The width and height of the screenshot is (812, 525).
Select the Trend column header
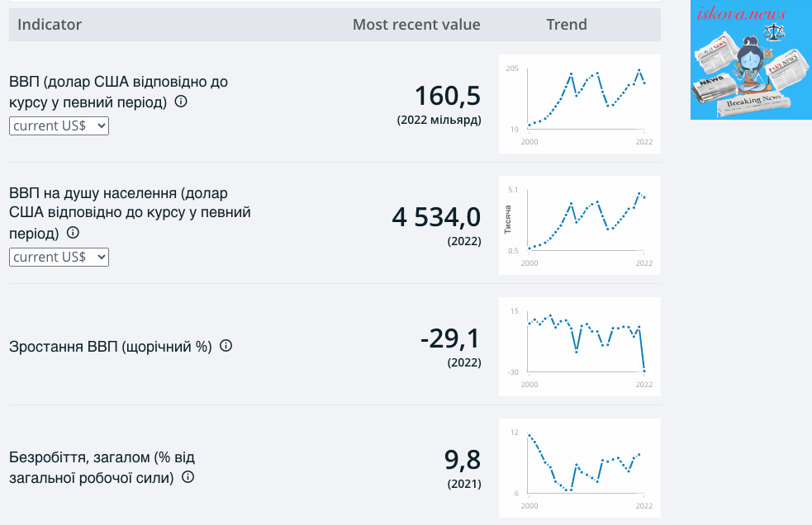click(x=567, y=24)
